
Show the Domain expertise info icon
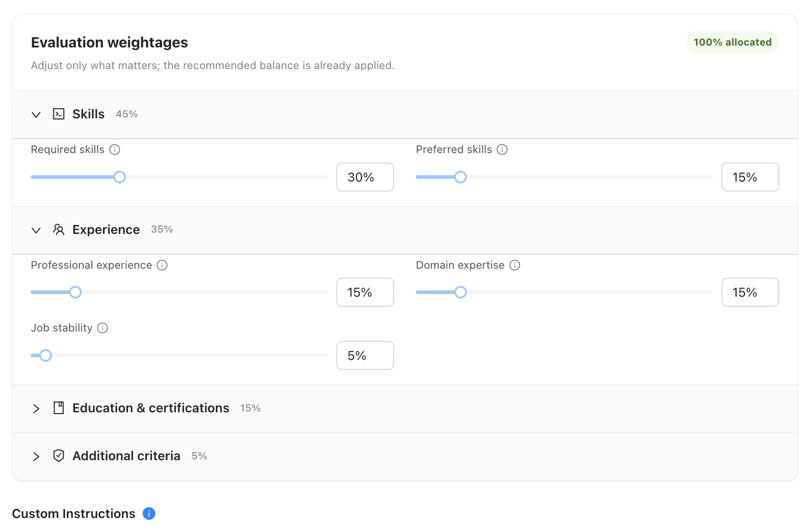click(x=515, y=265)
